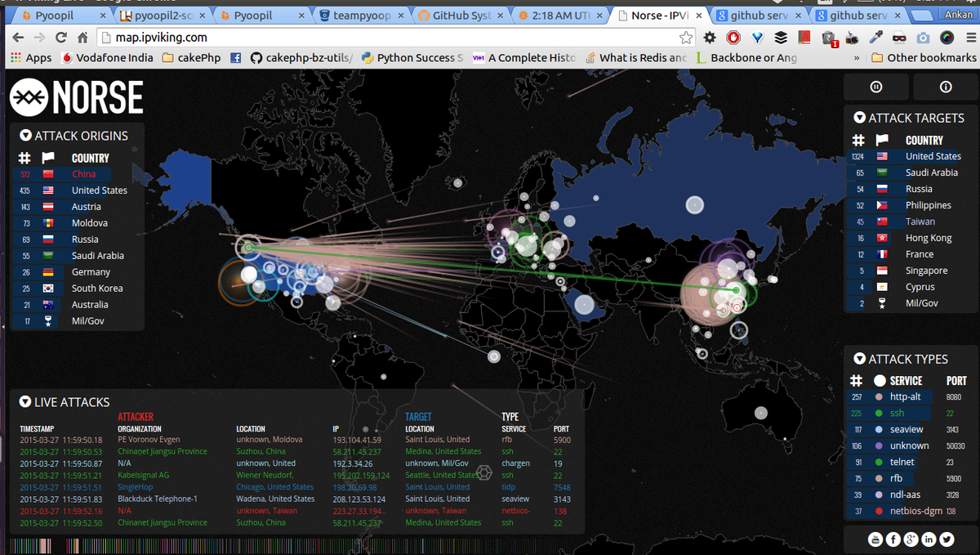Click the gear extension icon
This screenshot has width=980, height=555.
pos(710,37)
